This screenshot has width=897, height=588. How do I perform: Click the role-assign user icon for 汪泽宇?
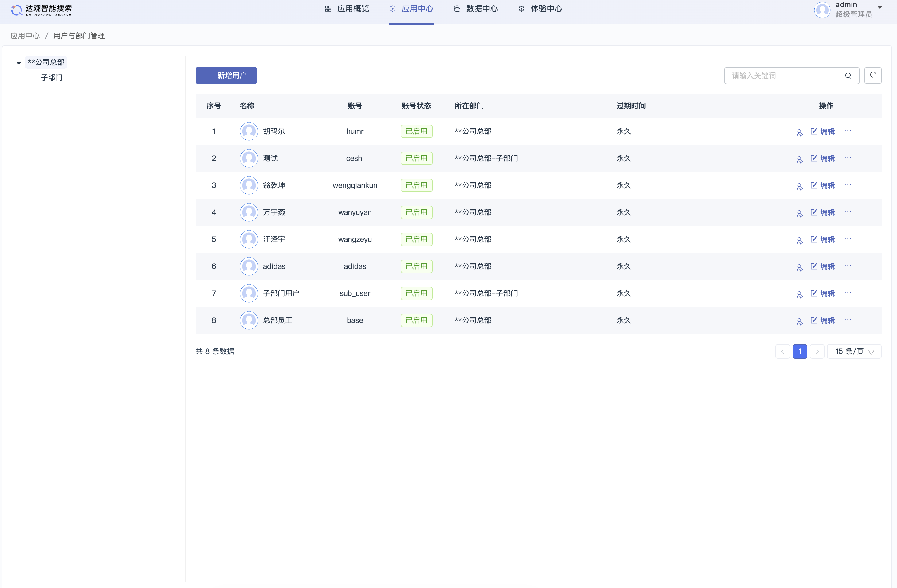tap(799, 240)
